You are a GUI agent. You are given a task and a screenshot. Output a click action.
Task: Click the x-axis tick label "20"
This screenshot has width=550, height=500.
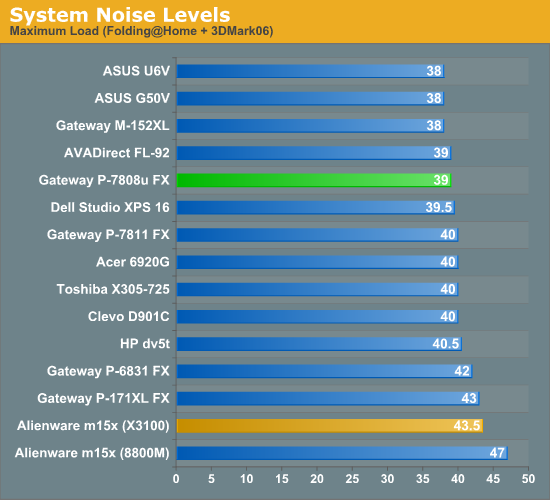317,479
